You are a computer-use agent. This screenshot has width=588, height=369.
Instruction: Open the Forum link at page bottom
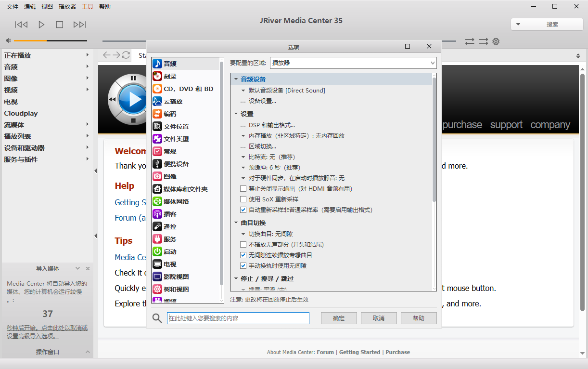(325, 352)
